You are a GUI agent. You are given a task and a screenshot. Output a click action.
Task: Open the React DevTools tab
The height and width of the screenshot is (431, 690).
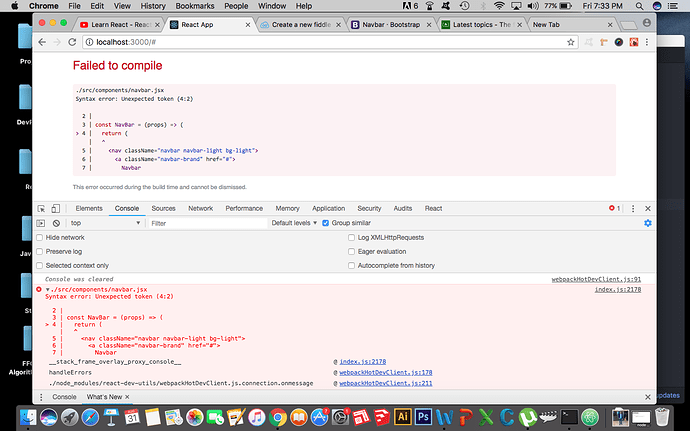[x=433, y=209]
